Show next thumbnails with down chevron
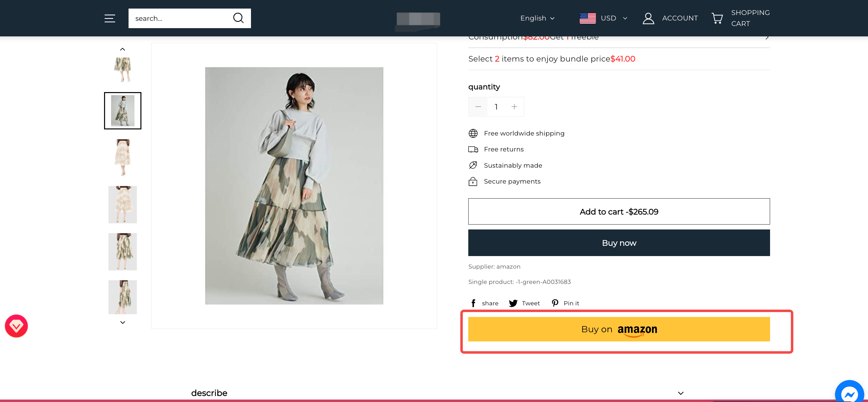 [123, 322]
